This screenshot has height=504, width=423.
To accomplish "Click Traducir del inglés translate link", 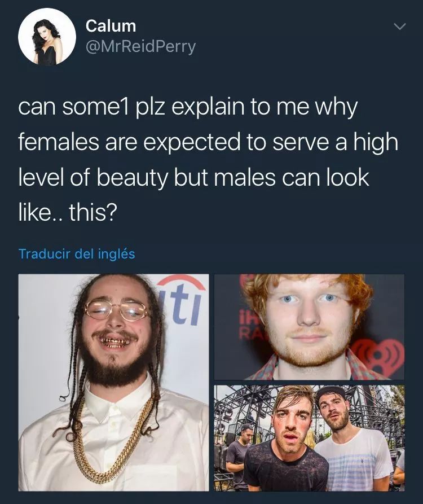I will tap(77, 253).
